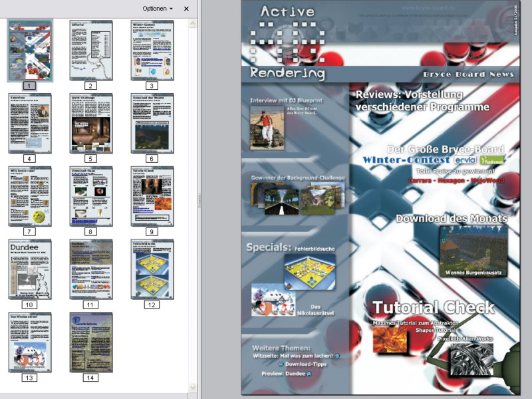Select page 12 thumbnail
This screenshot has width=532, height=399.
tap(152, 269)
